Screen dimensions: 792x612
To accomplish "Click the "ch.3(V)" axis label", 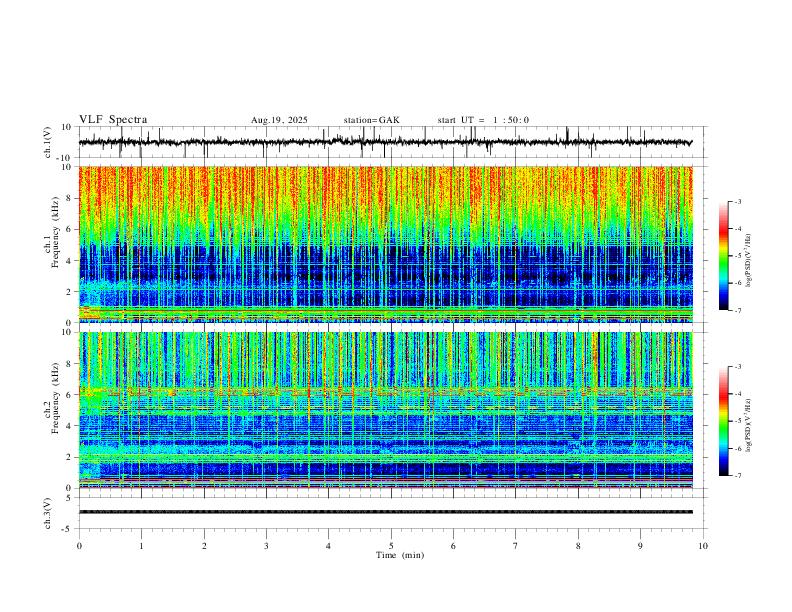I will click(x=48, y=513).
